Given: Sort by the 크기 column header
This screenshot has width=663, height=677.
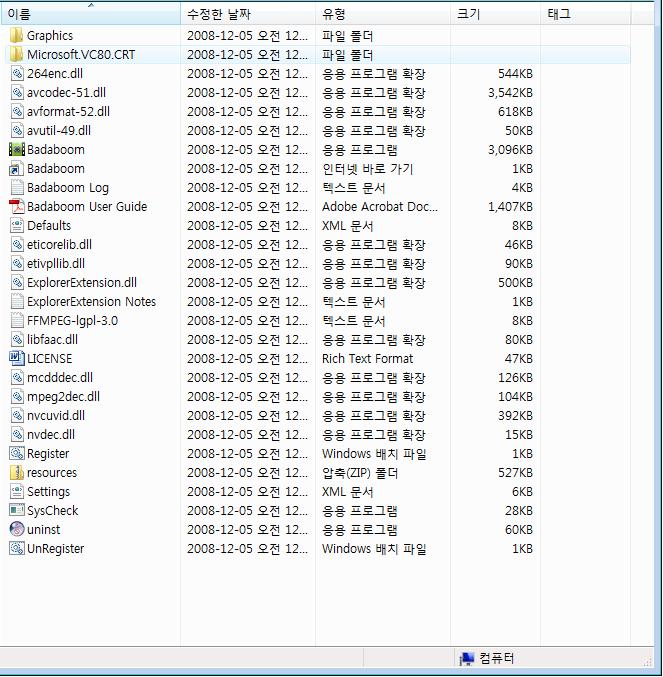Looking at the screenshot, I should (495, 14).
